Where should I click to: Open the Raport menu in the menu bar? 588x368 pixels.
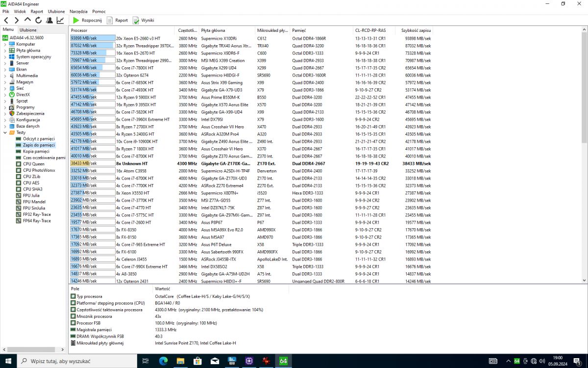pyautogui.click(x=37, y=11)
